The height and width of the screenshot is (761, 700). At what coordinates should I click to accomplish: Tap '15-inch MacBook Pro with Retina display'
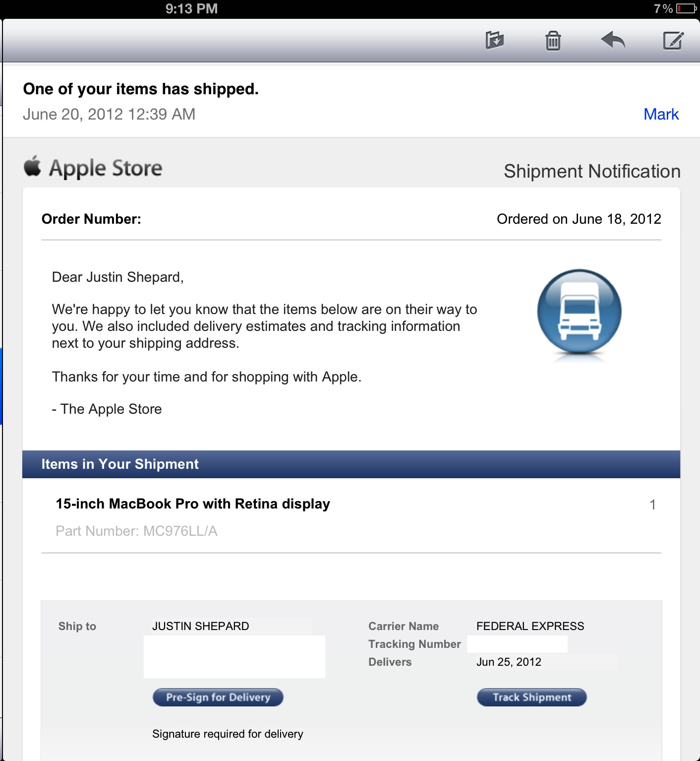(x=193, y=504)
